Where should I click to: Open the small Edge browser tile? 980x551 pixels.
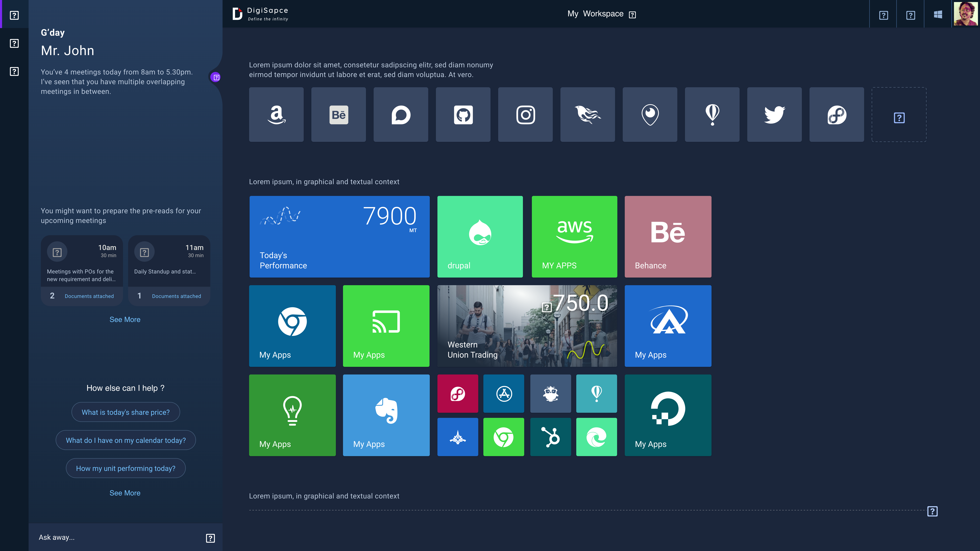(597, 437)
